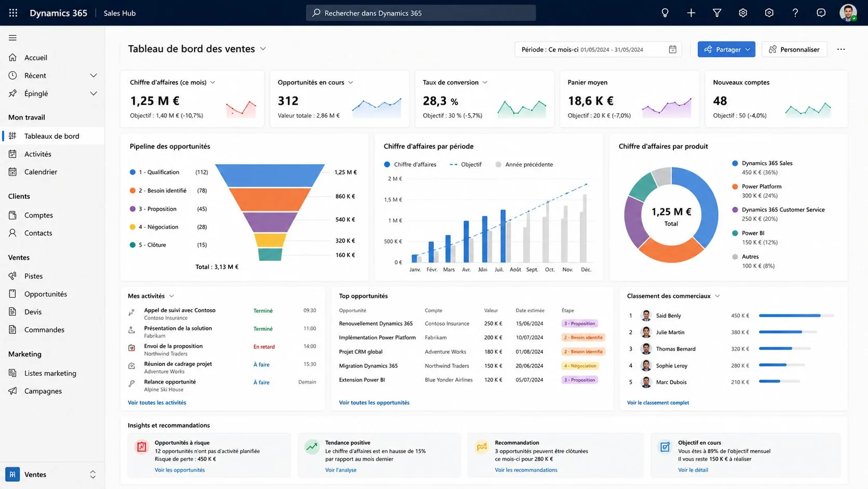The width and height of the screenshot is (868, 489).
Task: Select Tableaux de bord in sidebar
Action: coord(52,136)
